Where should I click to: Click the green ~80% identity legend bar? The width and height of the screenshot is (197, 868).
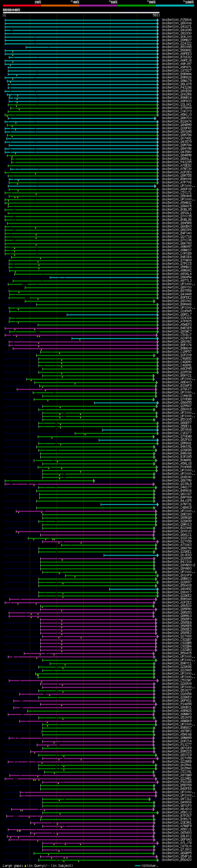tap(137, 6)
